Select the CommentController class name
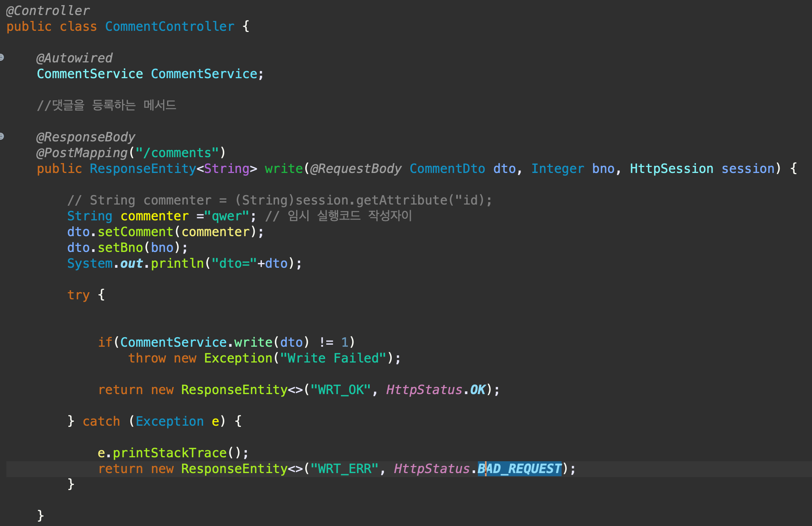This screenshot has width=812, height=526. [170, 26]
